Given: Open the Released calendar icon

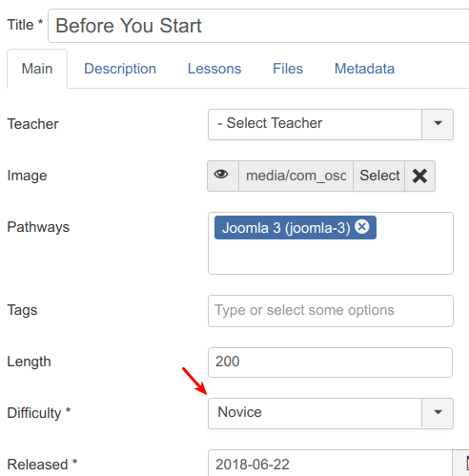Looking at the screenshot, I should click(461, 464).
